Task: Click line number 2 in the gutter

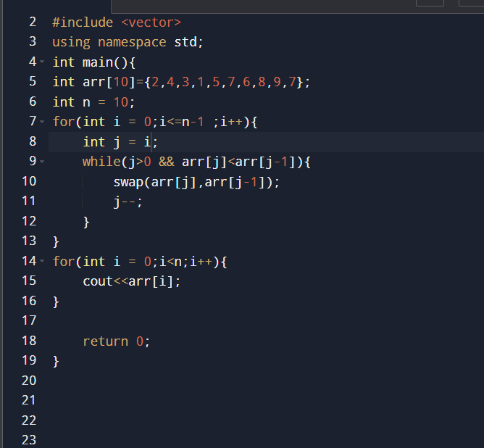Action: 33,22
